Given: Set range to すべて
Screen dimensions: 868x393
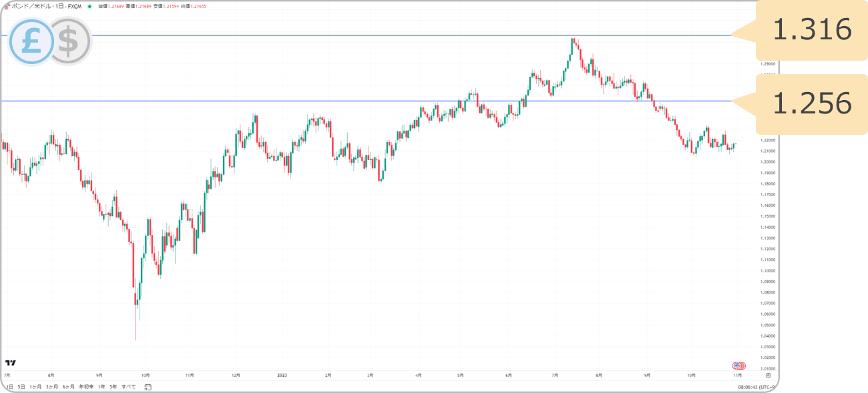Looking at the screenshot, I should coord(129,387).
